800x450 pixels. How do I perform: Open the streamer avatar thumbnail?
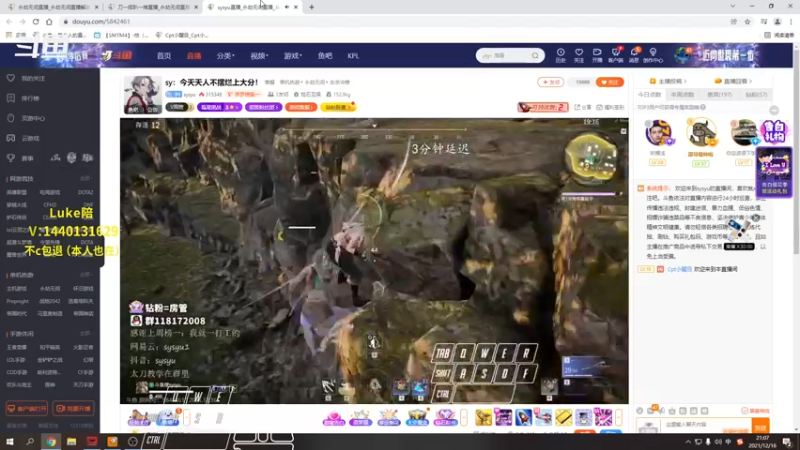tap(142, 95)
